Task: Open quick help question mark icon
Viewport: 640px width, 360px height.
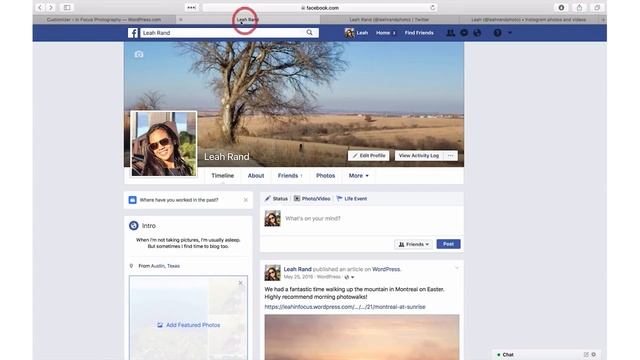Action: 497,33
